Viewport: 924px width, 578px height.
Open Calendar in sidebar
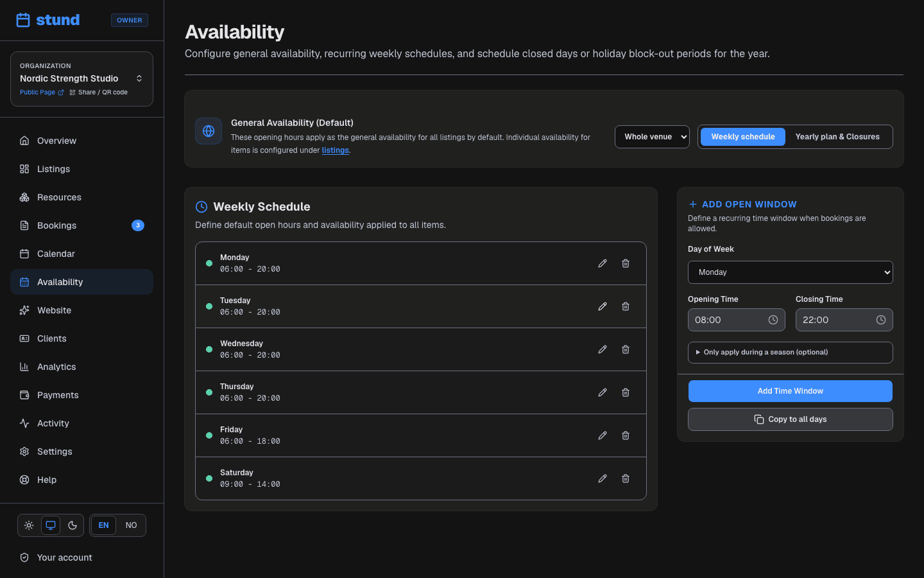click(81, 254)
